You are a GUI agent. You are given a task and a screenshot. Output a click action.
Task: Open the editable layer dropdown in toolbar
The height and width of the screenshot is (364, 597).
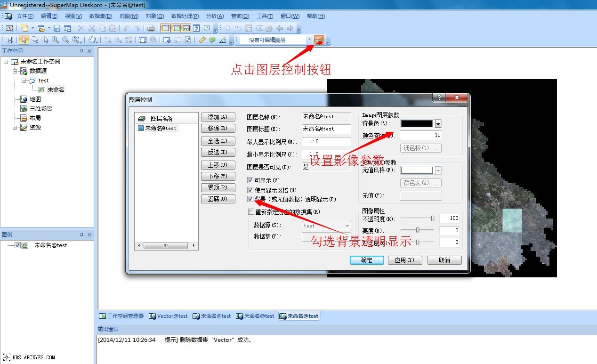click(x=309, y=40)
